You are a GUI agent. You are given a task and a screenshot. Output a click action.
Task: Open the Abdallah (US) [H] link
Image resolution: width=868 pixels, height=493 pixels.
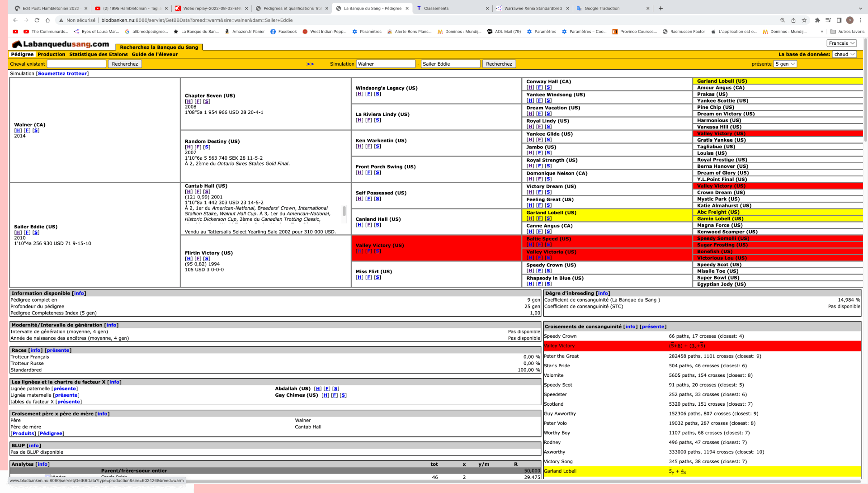[x=318, y=389]
